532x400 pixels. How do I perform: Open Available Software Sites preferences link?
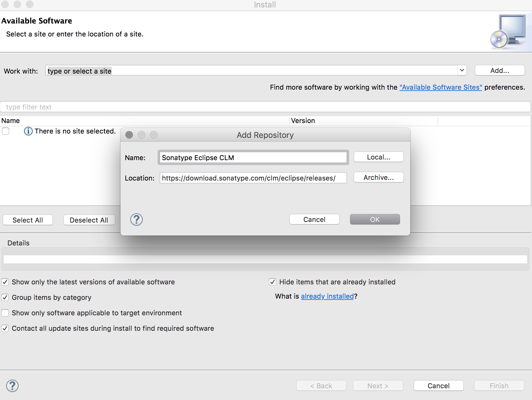pos(441,87)
